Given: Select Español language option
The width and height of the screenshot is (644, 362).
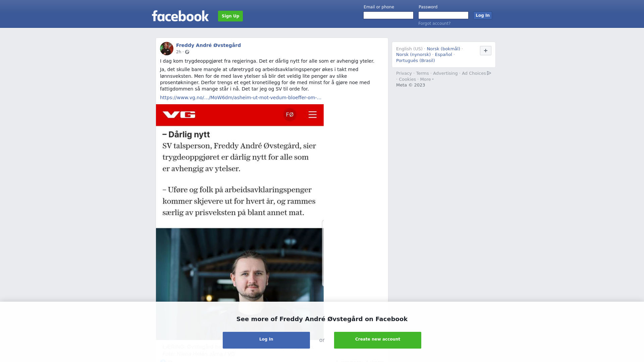Looking at the screenshot, I should point(443,55).
